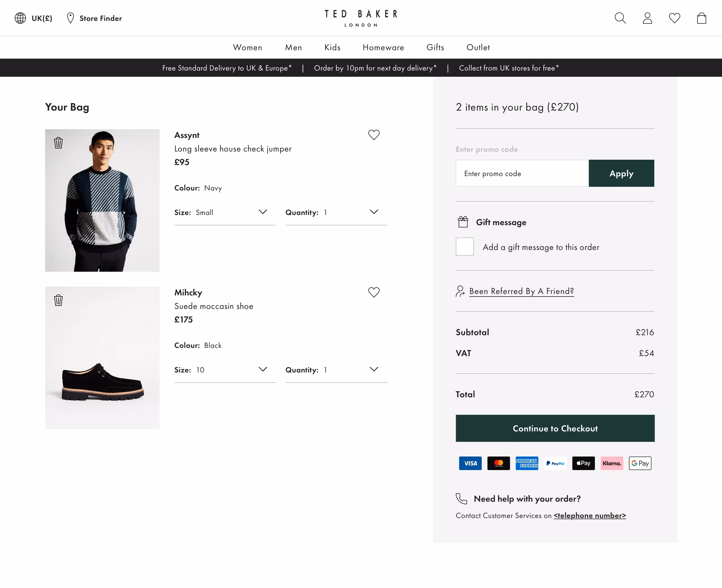The image size is (722, 588).
Task: Click the phone help icon
Action: [x=461, y=499]
